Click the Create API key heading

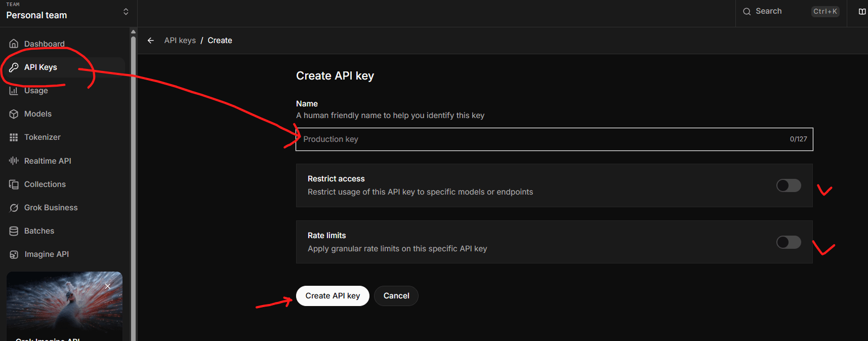[x=335, y=76]
